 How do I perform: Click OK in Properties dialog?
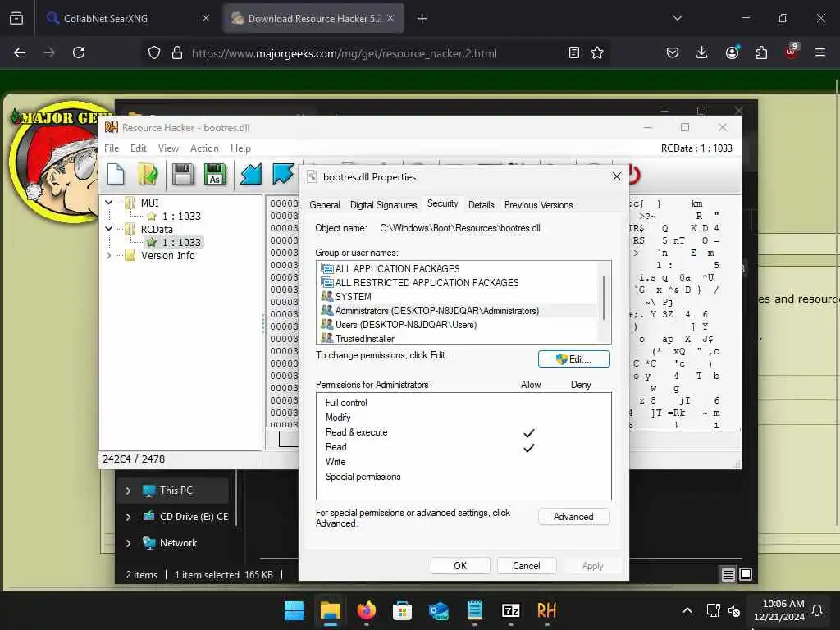460,566
